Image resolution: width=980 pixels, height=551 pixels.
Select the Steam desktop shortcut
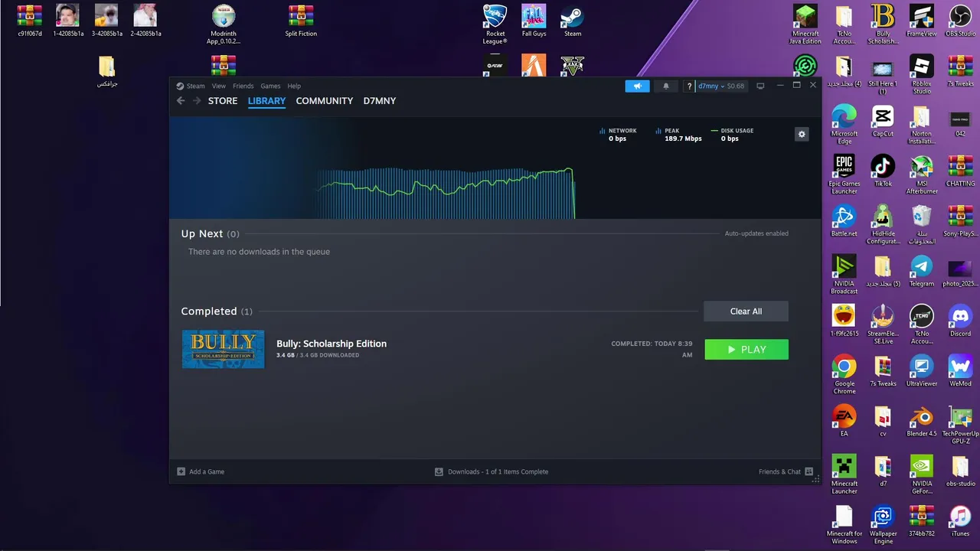(573, 21)
